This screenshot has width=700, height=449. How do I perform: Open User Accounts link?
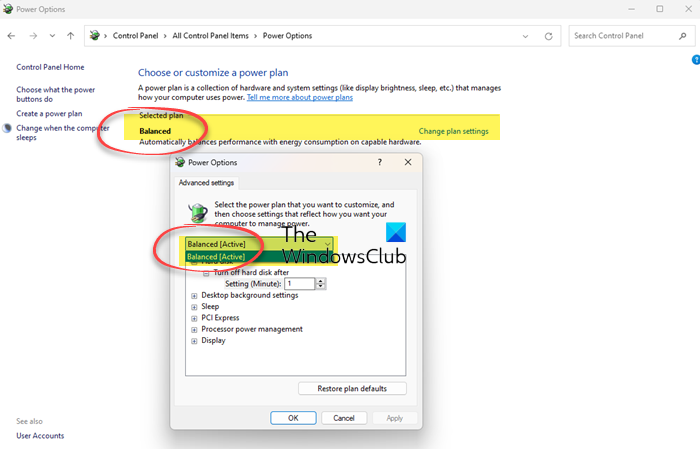40,436
